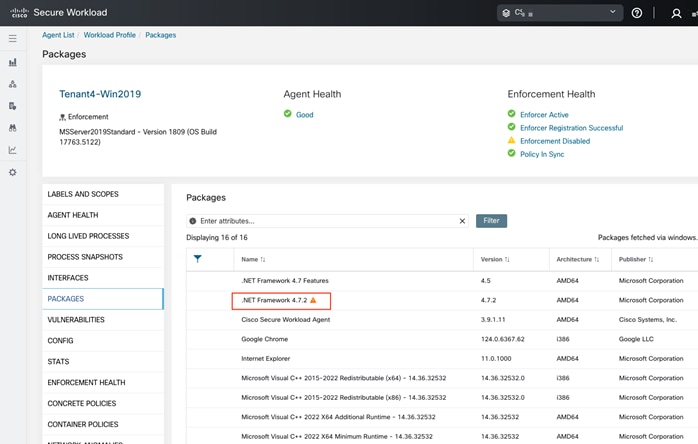Select Visual C++ 2015-2022 Redistributable (x86) row
Screen dimensions: 698x444
(x=442, y=398)
